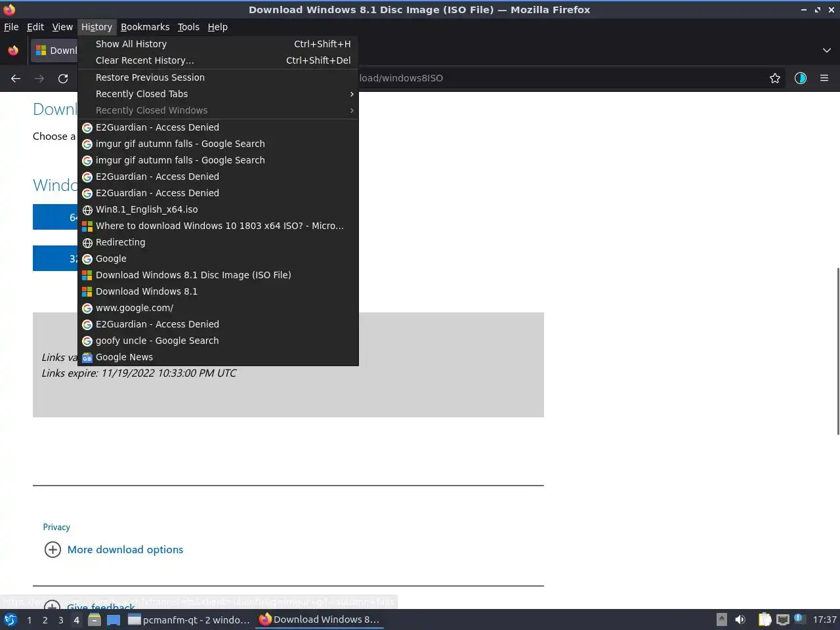840x630 pixels.
Task: Open the Redirecting history entry
Action: pyautogui.click(x=218, y=242)
